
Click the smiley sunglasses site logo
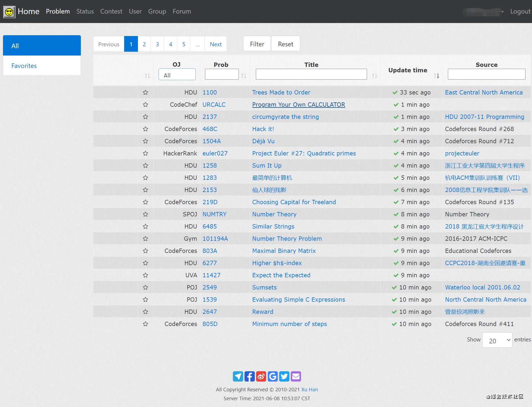pos(9,12)
